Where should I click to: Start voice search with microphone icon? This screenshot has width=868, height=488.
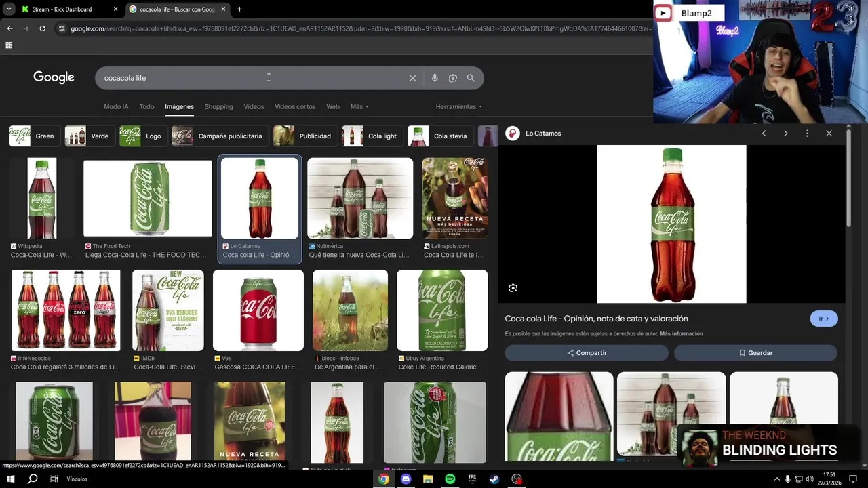click(435, 78)
